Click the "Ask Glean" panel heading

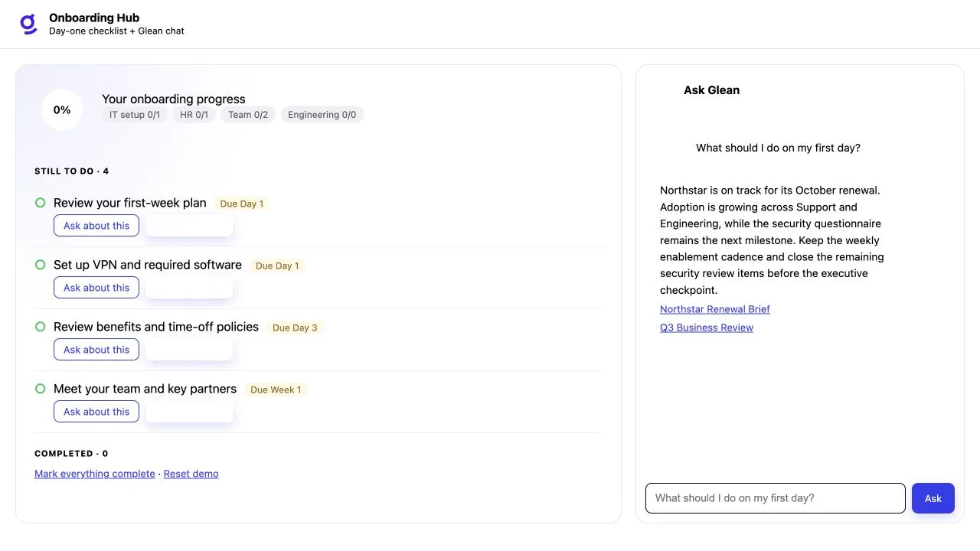712,90
